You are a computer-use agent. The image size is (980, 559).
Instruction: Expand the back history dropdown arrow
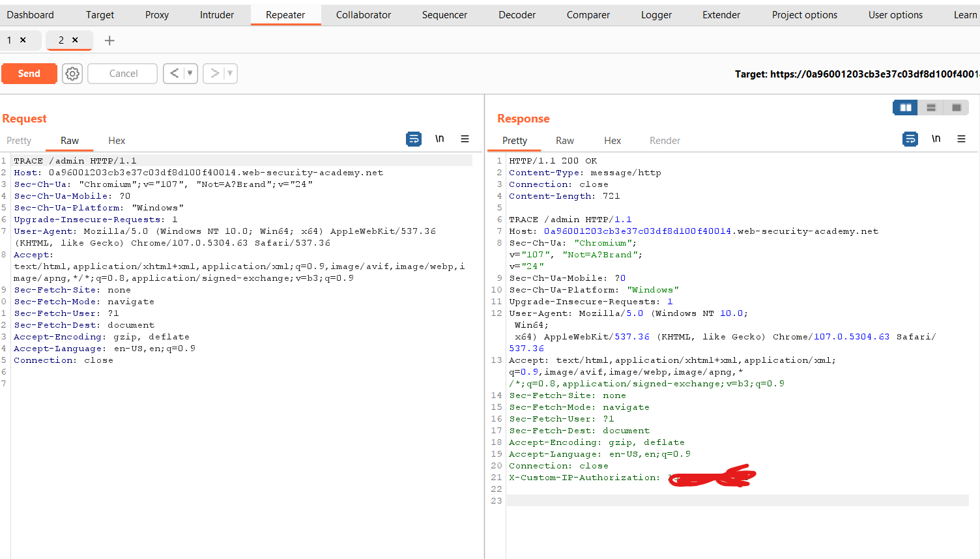(x=190, y=74)
